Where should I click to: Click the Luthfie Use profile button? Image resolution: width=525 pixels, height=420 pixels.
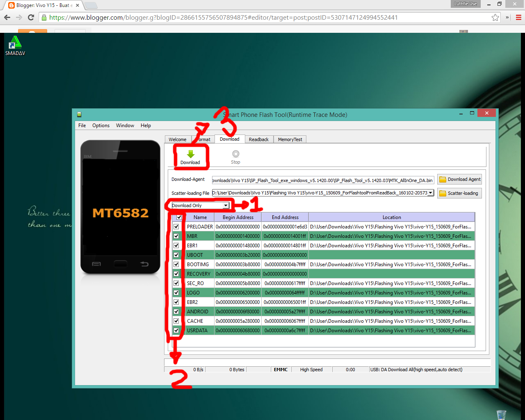[x=466, y=4]
